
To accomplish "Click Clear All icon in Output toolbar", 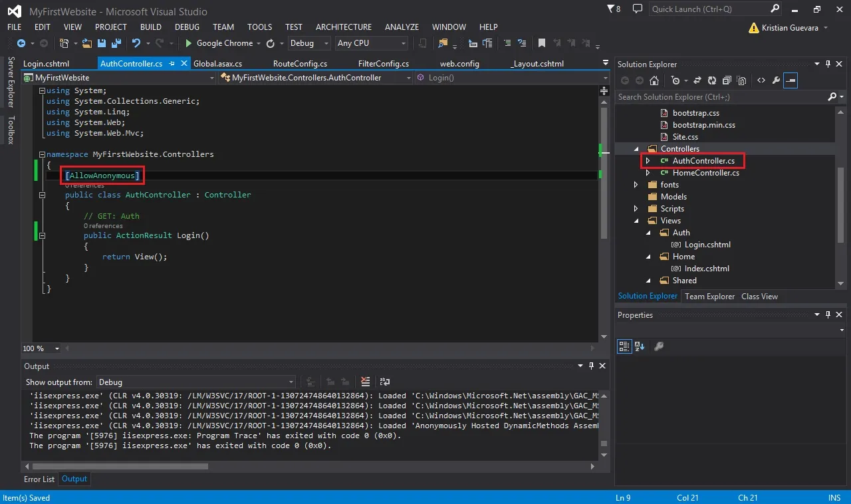I will (x=365, y=382).
